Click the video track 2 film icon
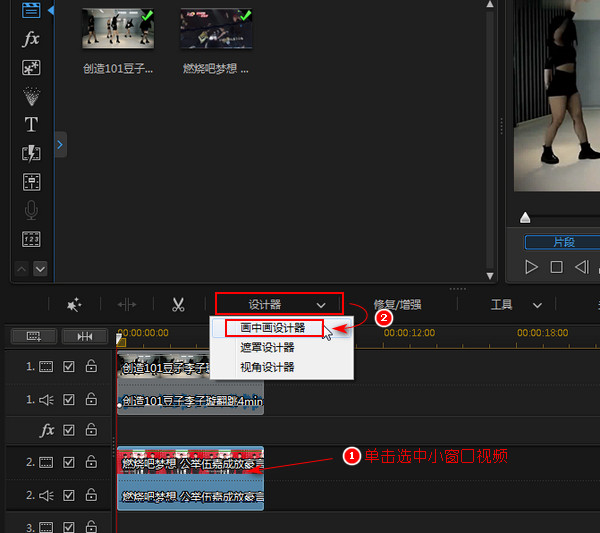 pos(46,462)
